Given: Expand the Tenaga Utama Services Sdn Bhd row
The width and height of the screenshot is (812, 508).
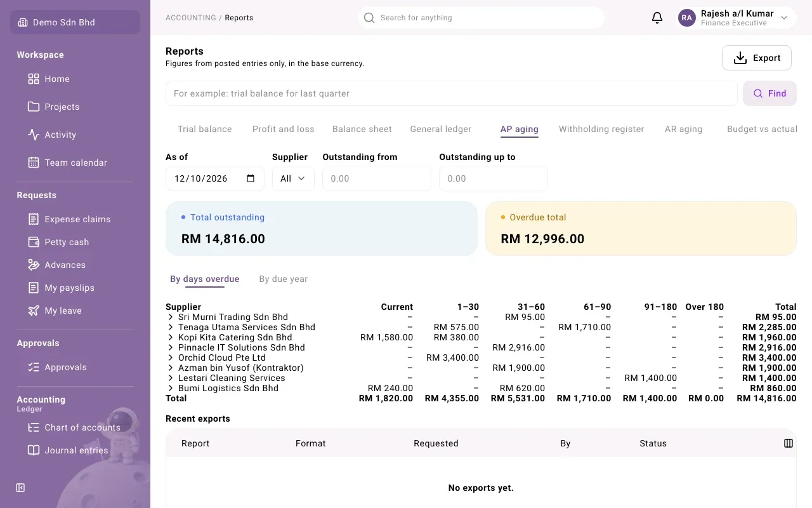Looking at the screenshot, I should (x=171, y=327).
